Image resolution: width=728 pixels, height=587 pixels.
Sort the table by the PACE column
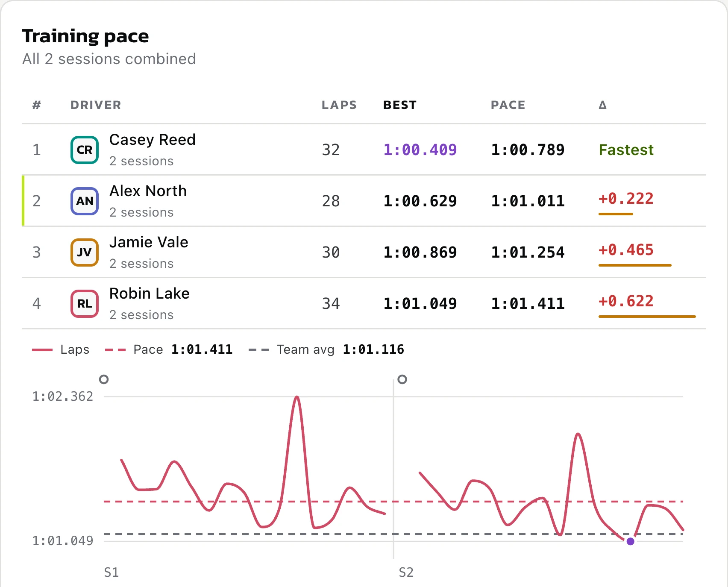pyautogui.click(x=508, y=105)
